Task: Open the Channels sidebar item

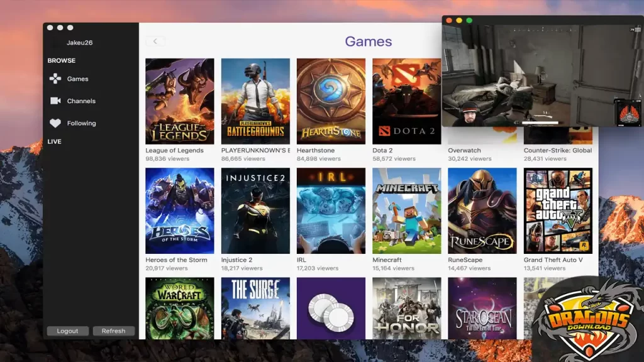Action: (81, 101)
